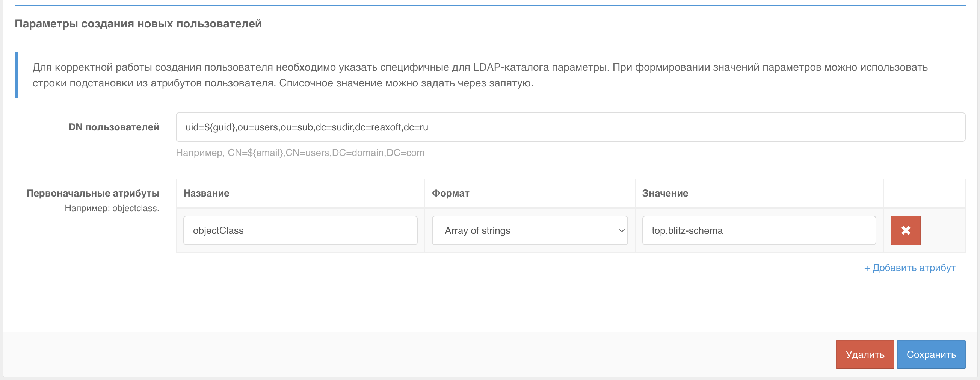The image size is (980, 380).
Task: Click the heading Параметры создания новых пользователей
Action: (x=138, y=24)
